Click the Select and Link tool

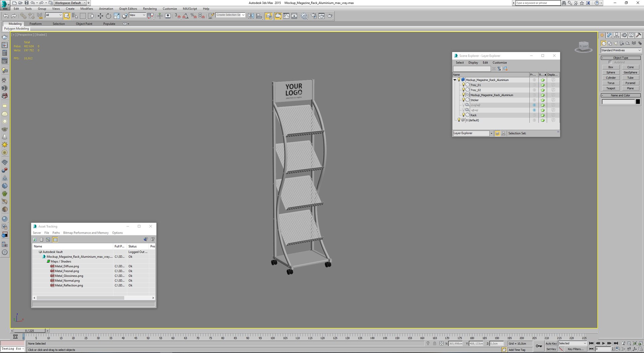[x=23, y=16]
